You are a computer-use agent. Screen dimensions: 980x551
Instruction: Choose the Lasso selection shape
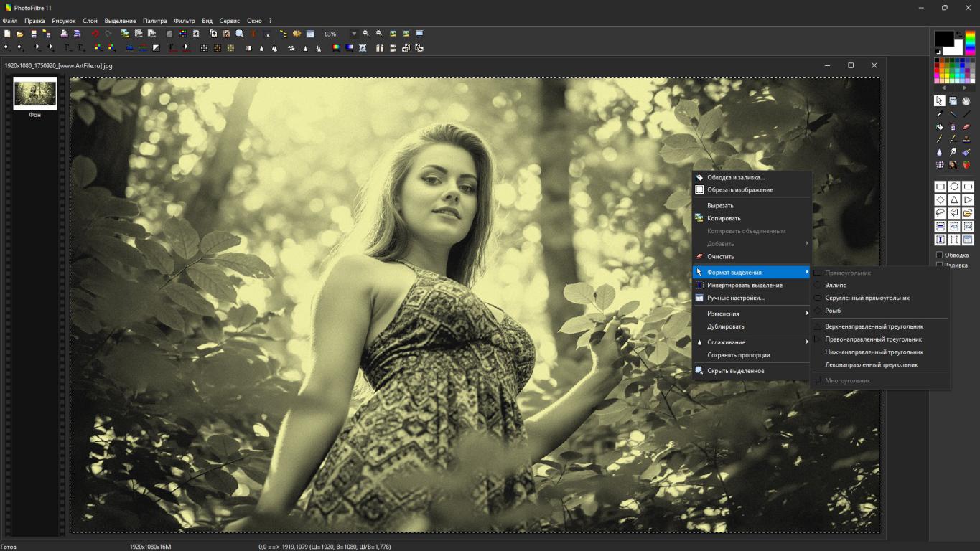(x=940, y=213)
